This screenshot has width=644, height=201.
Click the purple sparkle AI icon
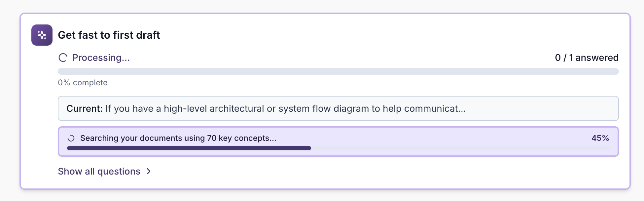(42, 35)
